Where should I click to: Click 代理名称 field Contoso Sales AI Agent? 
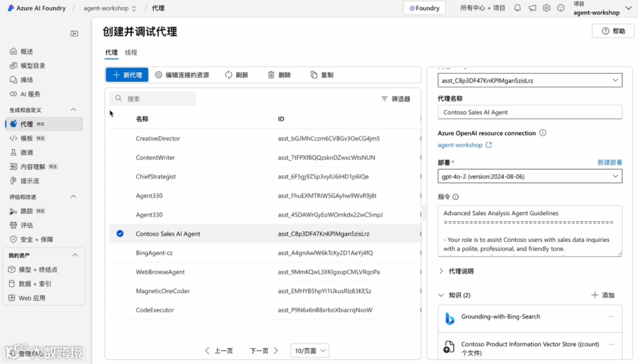[530, 112]
